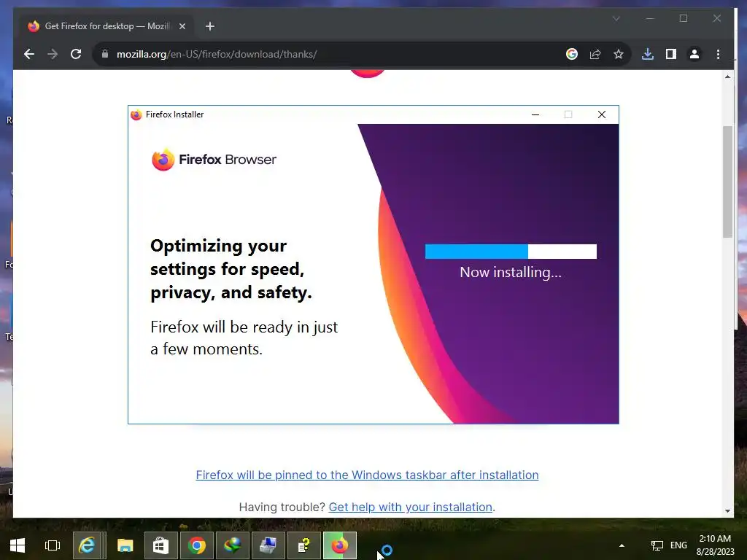Open the Chrome profile avatar menu

694,54
